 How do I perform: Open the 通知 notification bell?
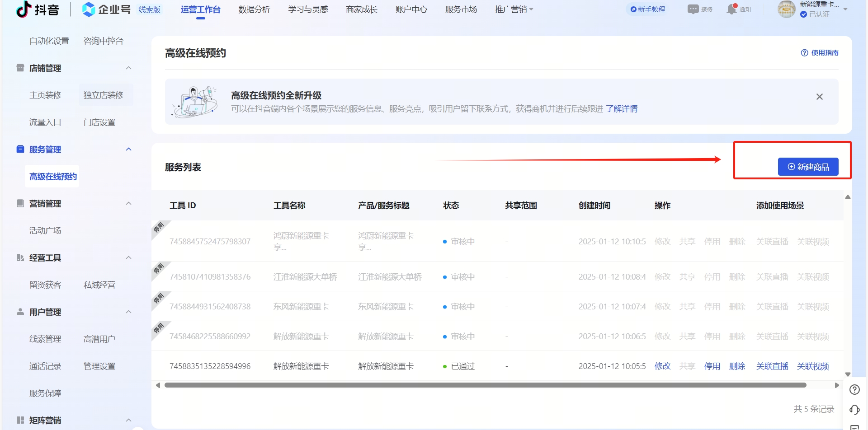[x=739, y=9]
